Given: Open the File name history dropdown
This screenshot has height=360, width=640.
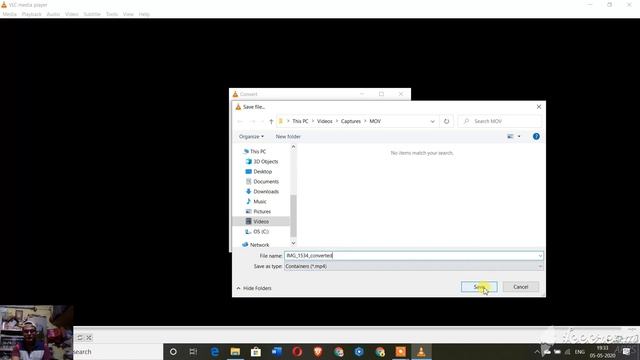Looking at the screenshot, I should pyautogui.click(x=540, y=256).
